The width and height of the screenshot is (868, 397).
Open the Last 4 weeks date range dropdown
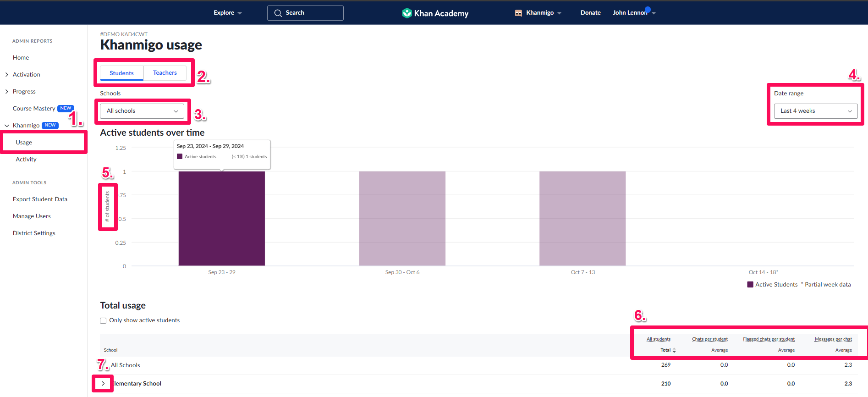[x=816, y=111]
